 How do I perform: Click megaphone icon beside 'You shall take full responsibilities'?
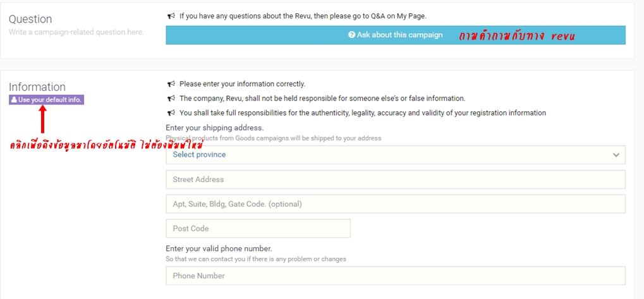pyautogui.click(x=171, y=113)
